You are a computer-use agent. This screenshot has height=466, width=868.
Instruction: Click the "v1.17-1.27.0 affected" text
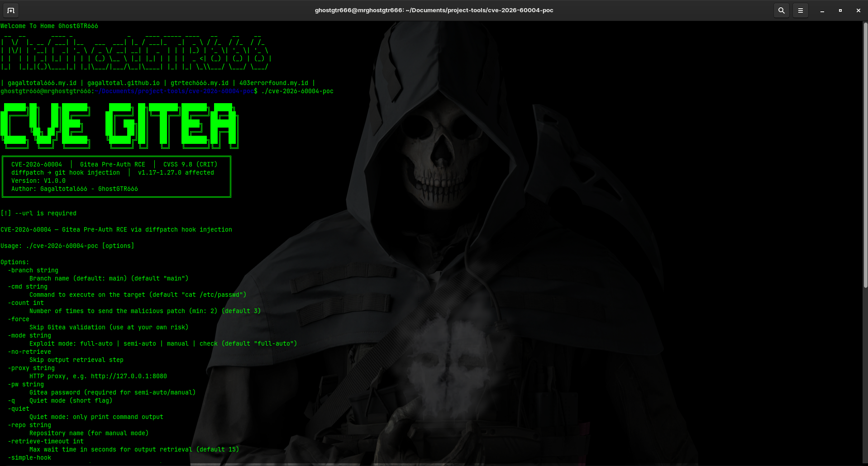(x=176, y=173)
